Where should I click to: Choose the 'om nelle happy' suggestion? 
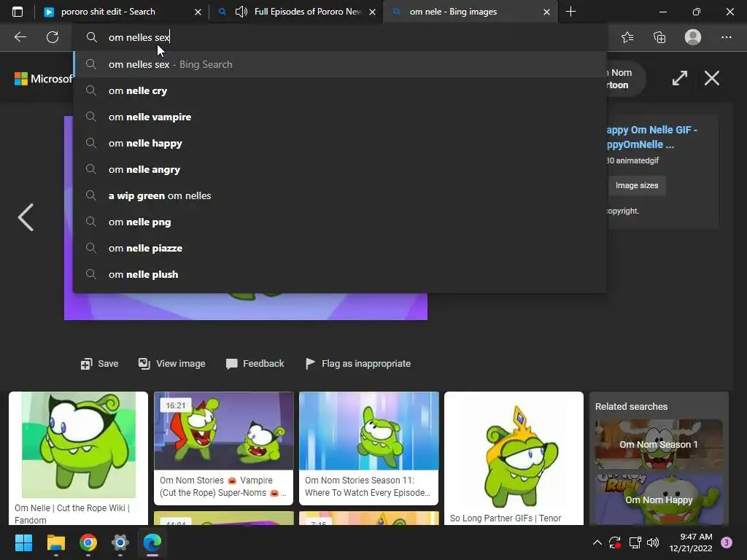(340, 143)
